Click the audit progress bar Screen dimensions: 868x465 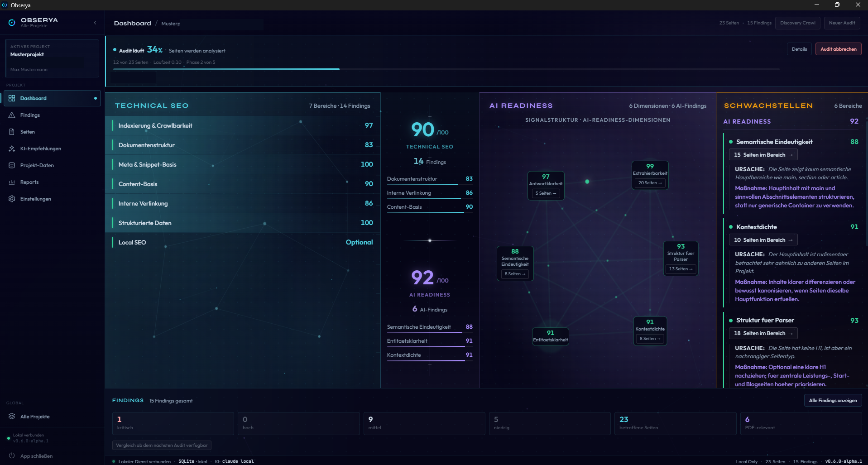coord(446,69)
